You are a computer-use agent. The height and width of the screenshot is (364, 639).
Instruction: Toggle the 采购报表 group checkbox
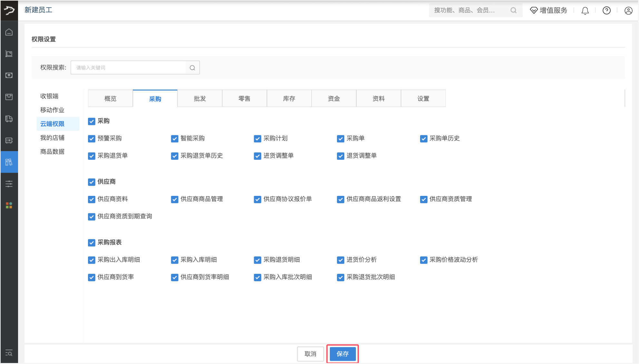(x=91, y=243)
